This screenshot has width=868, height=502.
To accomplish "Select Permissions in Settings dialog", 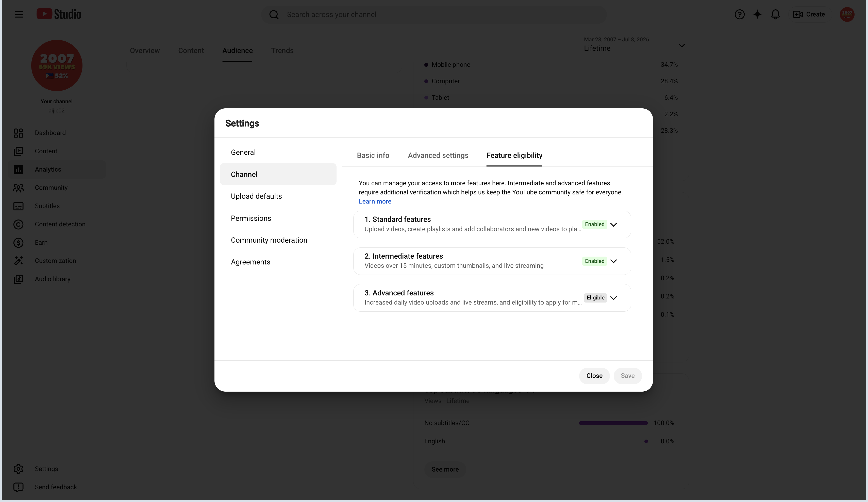I will coord(278,218).
